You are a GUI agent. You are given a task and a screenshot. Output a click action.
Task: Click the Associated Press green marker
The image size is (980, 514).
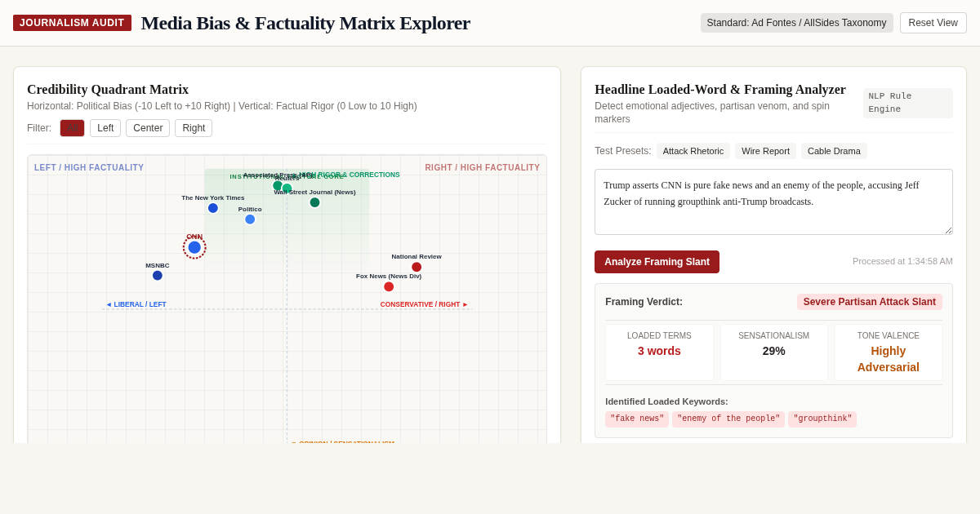point(277,185)
